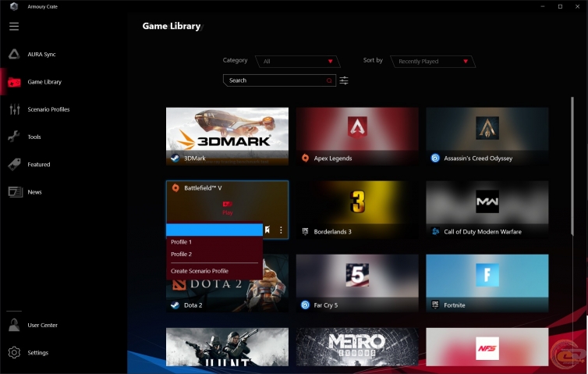Open the NFS game tile
Image resolution: width=588 pixels, height=374 pixels.
[487, 347]
